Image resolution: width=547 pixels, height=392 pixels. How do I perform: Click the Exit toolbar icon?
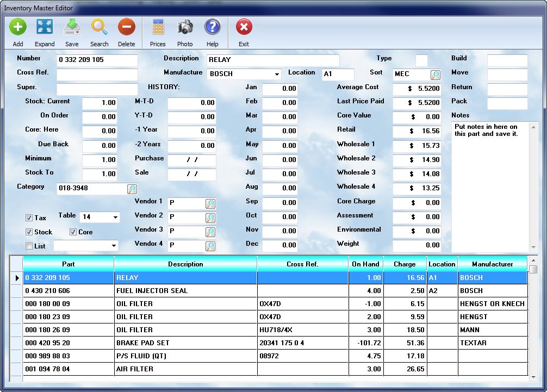point(244,27)
